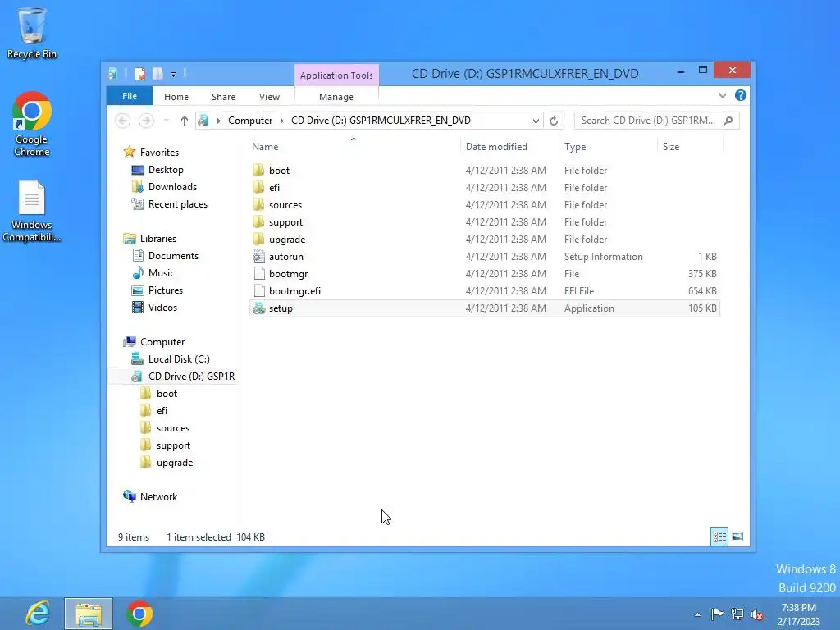840x630 pixels.
Task: Select the sources folder in file list
Action: tap(485, 204)
